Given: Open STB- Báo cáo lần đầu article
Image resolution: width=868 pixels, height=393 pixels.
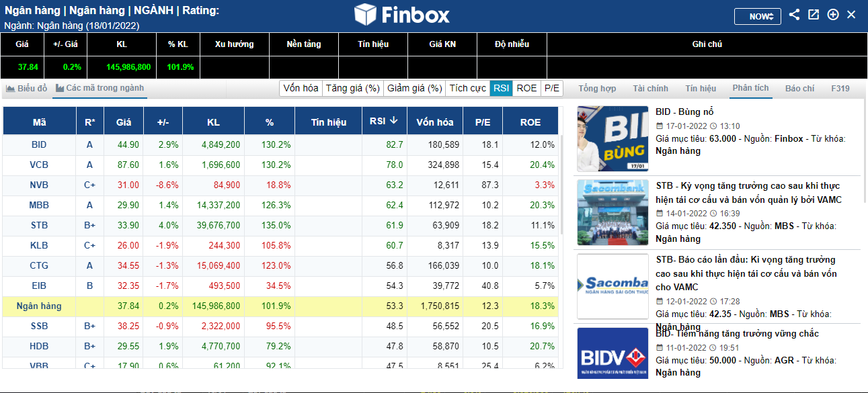Looking at the screenshot, I should pyautogui.click(x=746, y=273).
